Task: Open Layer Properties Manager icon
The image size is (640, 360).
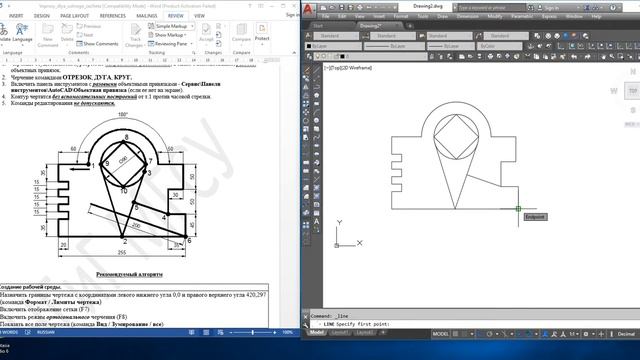Action: (x=309, y=56)
